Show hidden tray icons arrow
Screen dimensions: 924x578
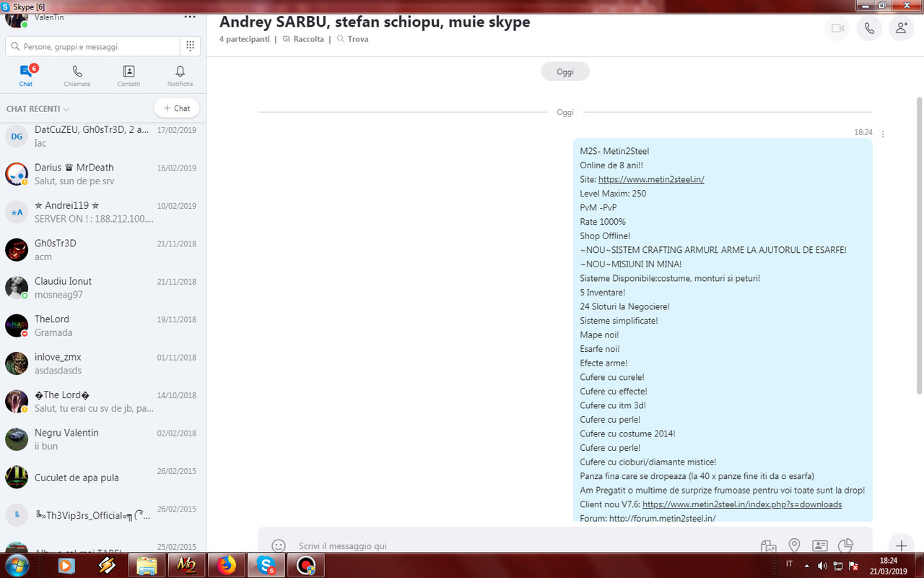(806, 566)
